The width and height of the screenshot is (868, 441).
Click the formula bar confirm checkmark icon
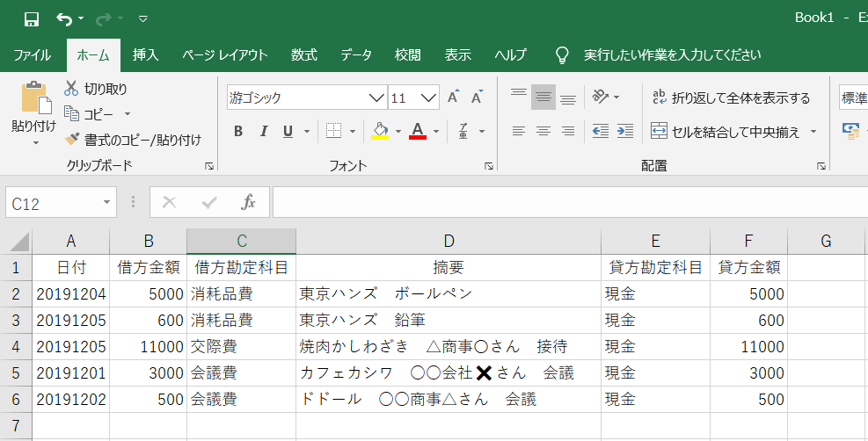209,203
